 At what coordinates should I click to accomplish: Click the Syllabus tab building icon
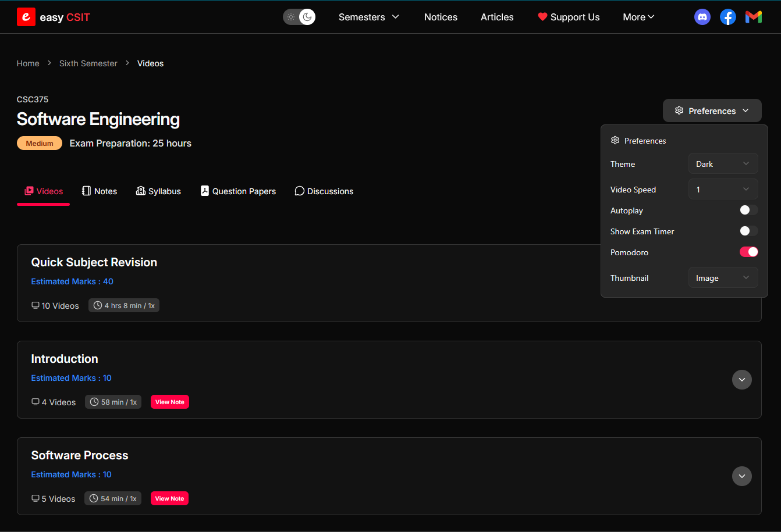point(141,191)
